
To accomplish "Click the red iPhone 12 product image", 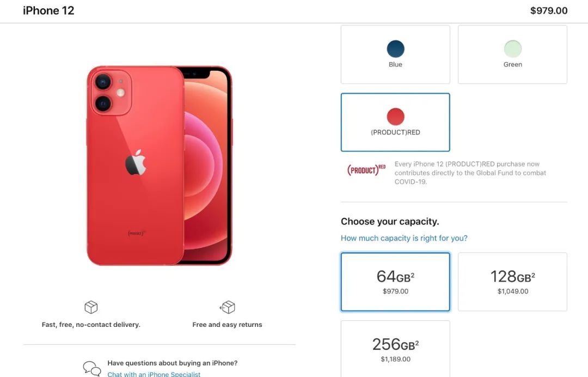I will pyautogui.click(x=160, y=166).
